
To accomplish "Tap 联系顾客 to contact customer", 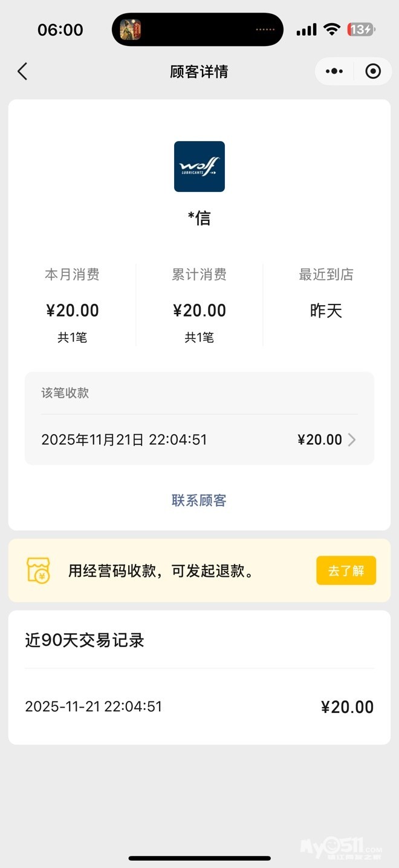I will (199, 501).
